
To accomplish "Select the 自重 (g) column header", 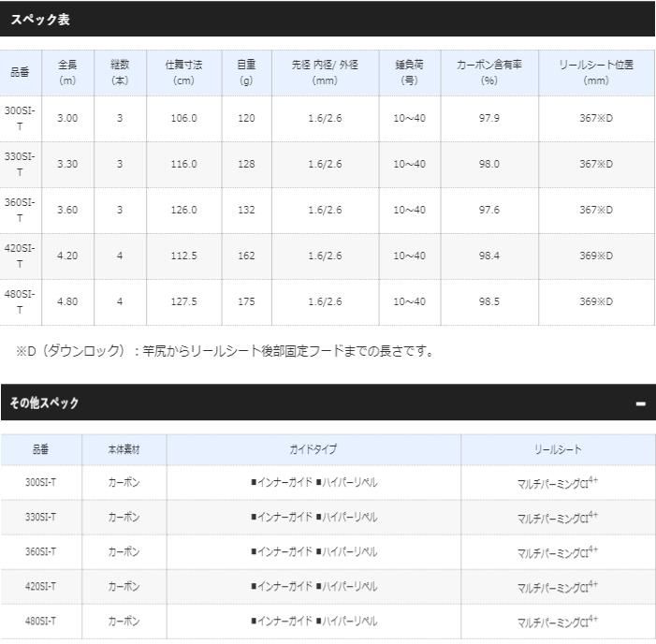I will tap(246, 72).
